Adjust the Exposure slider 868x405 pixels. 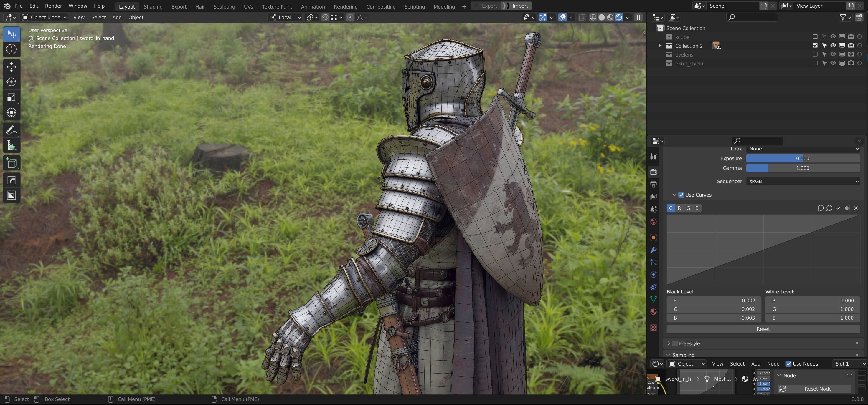click(x=803, y=159)
